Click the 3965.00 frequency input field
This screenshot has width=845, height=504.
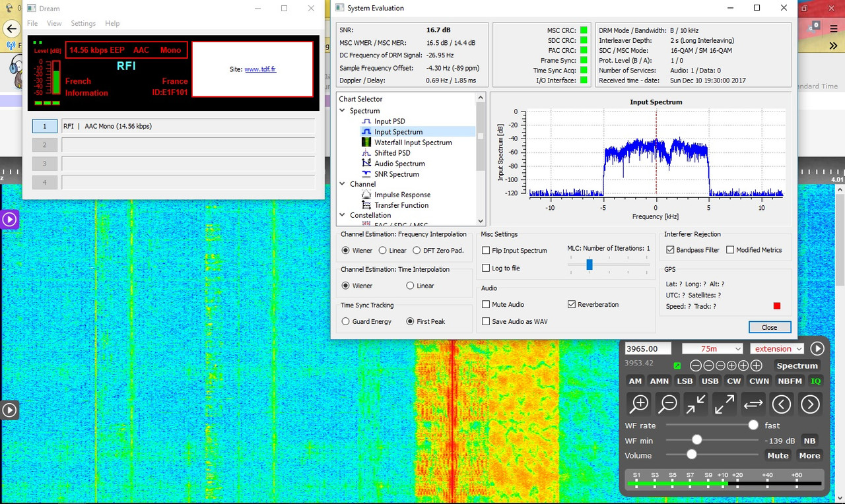click(648, 348)
